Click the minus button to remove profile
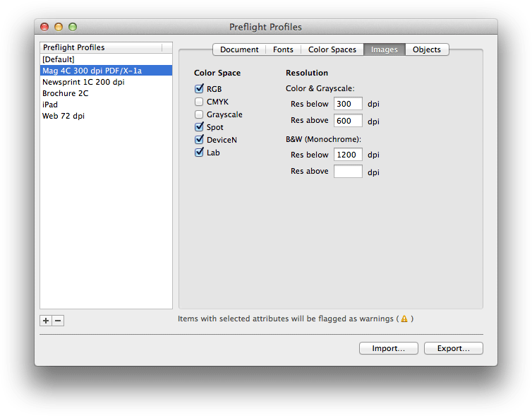Image resolution: width=532 pixels, height=416 pixels. coord(58,321)
